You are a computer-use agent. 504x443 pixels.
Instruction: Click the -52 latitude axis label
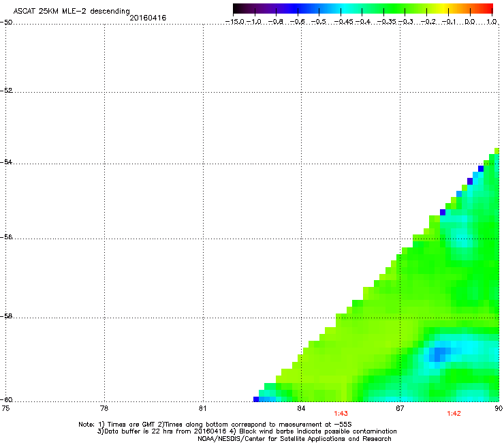point(6,91)
